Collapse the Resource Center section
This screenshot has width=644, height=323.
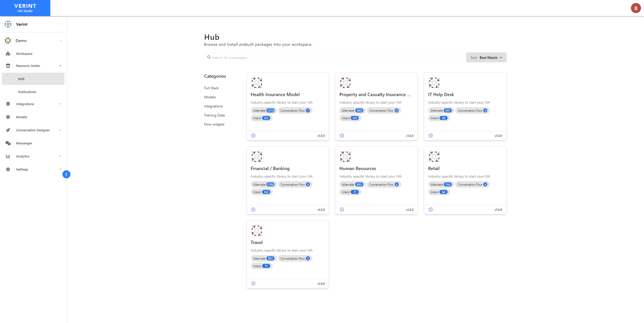click(60, 65)
